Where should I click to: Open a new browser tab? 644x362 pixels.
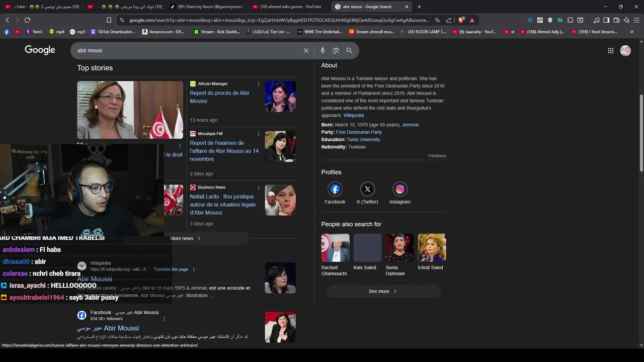[x=419, y=7]
